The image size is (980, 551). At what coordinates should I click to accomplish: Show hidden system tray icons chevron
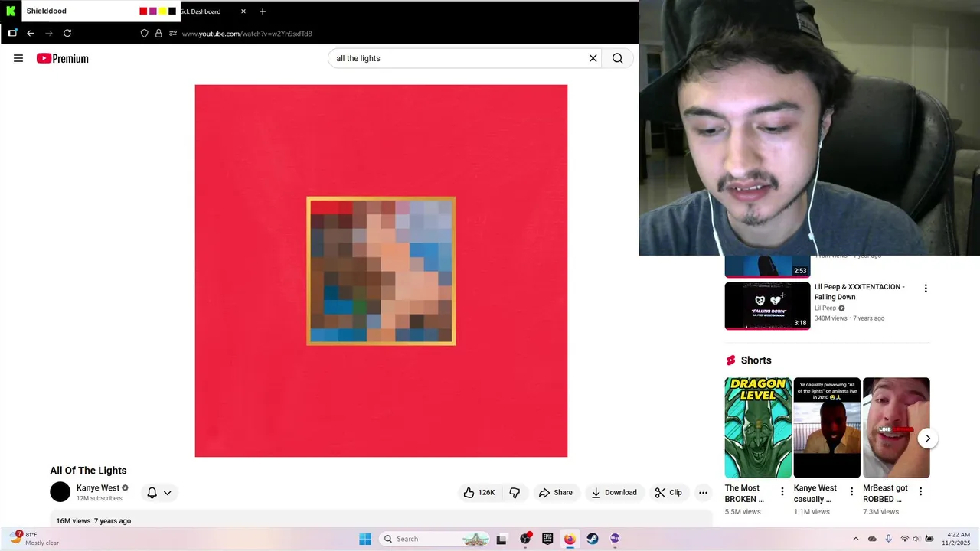pos(856,539)
